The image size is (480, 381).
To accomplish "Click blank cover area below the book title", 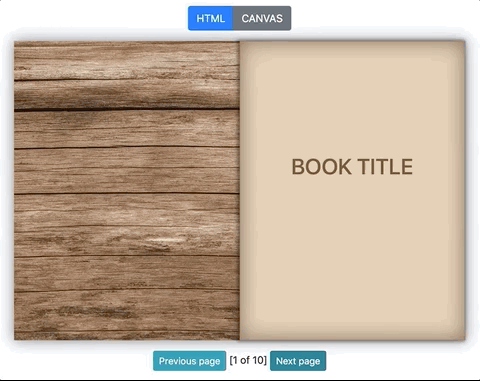I will point(352,253).
